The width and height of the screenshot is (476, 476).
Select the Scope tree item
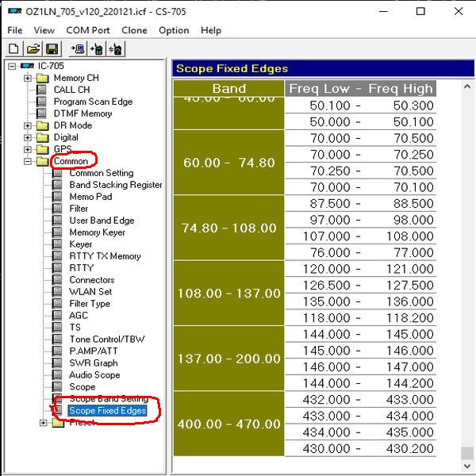[x=83, y=386]
